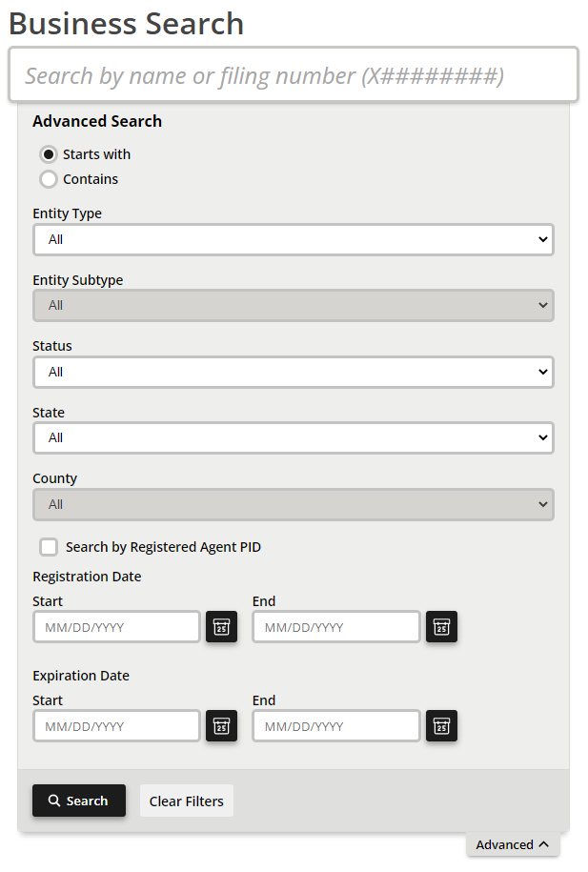
Task: Open the Entity Type dropdown
Action: point(293,239)
